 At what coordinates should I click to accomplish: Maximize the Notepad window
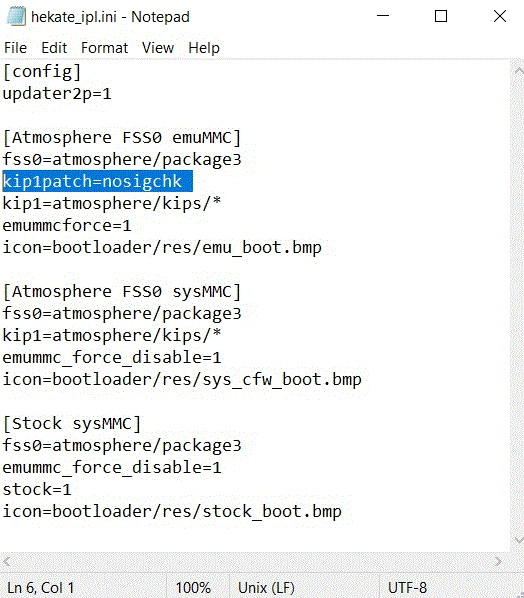pos(441,16)
